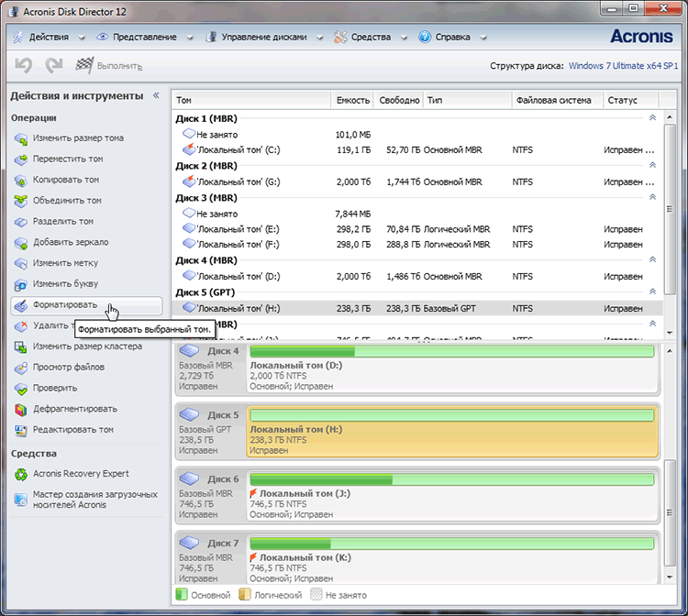Select the 'Локальный том' (E:) row
Screen dimensions: 688x616
417,229
